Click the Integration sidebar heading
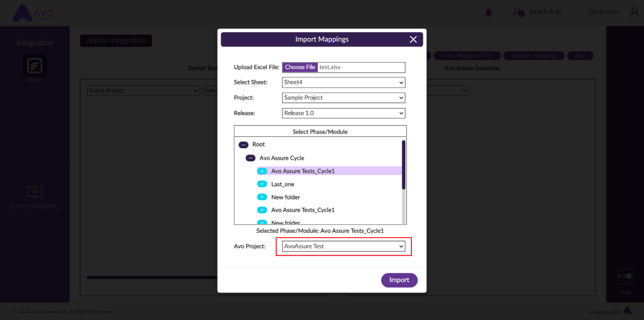This screenshot has height=320, width=644. tap(35, 43)
